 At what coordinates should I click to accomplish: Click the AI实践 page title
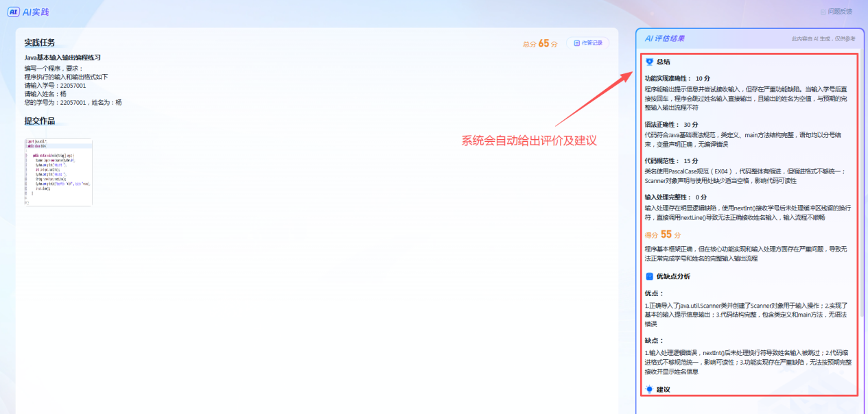pyautogui.click(x=36, y=12)
